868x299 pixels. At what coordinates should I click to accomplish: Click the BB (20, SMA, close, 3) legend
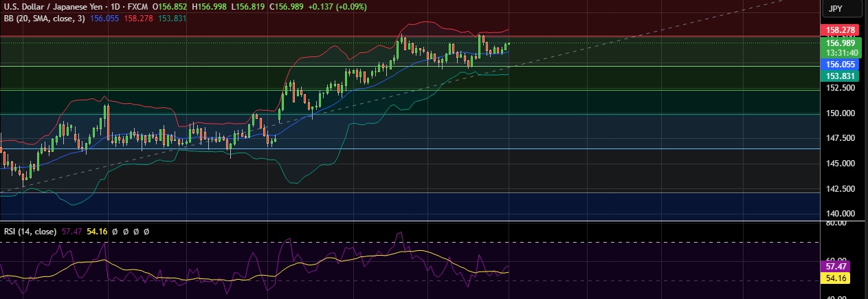coord(45,18)
